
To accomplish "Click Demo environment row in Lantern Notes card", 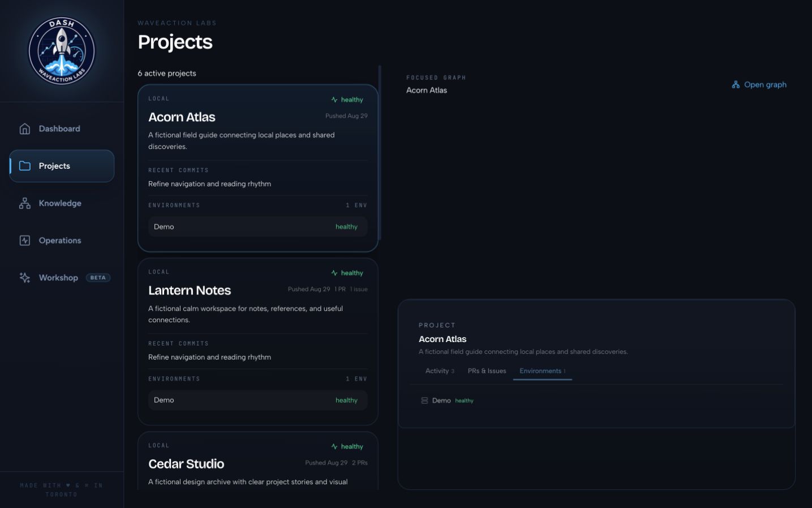I will 257,400.
